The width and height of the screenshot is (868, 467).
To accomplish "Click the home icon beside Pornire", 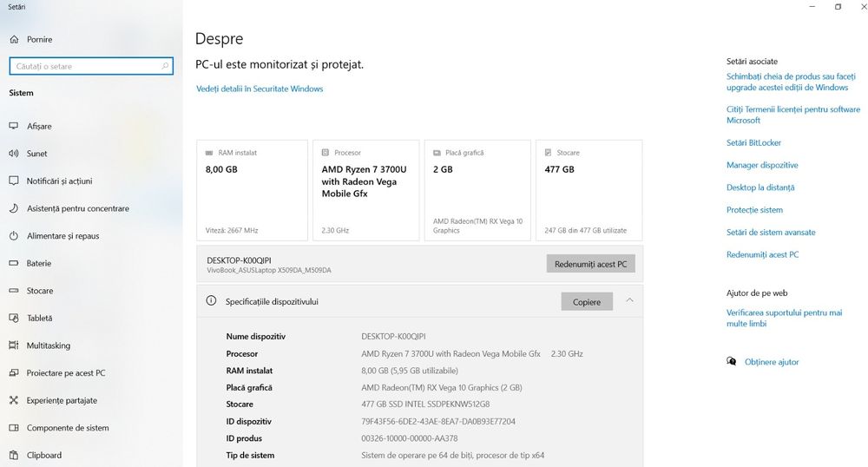I will 14,39.
